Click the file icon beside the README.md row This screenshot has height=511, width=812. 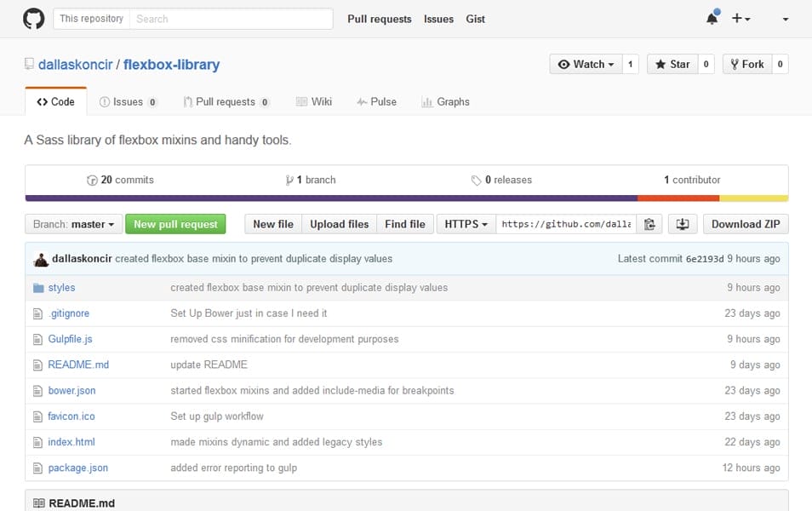37,365
